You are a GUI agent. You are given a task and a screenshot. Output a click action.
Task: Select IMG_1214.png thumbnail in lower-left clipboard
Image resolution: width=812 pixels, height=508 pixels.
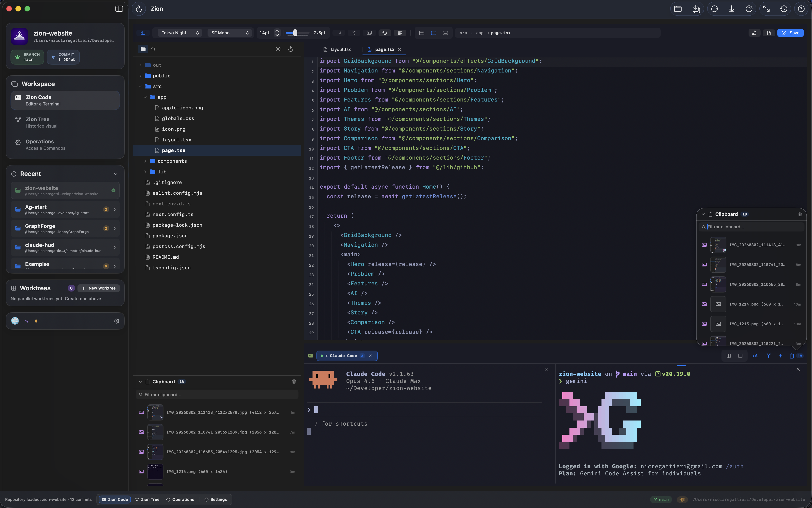point(155,472)
